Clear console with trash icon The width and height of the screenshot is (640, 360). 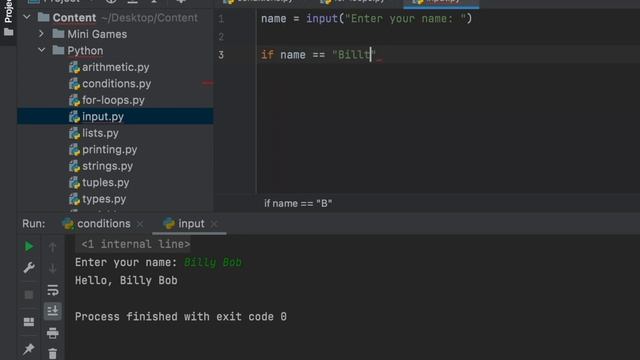click(53, 353)
